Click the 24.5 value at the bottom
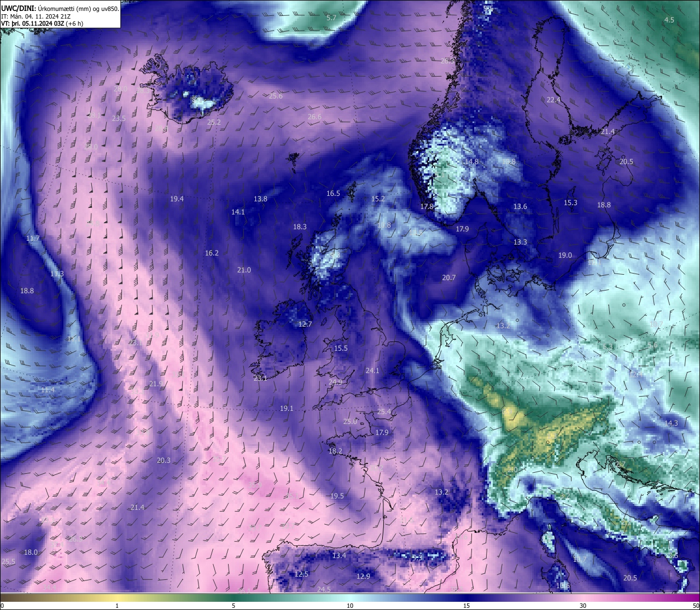Viewport: 700px width, 610px height. 324,589
